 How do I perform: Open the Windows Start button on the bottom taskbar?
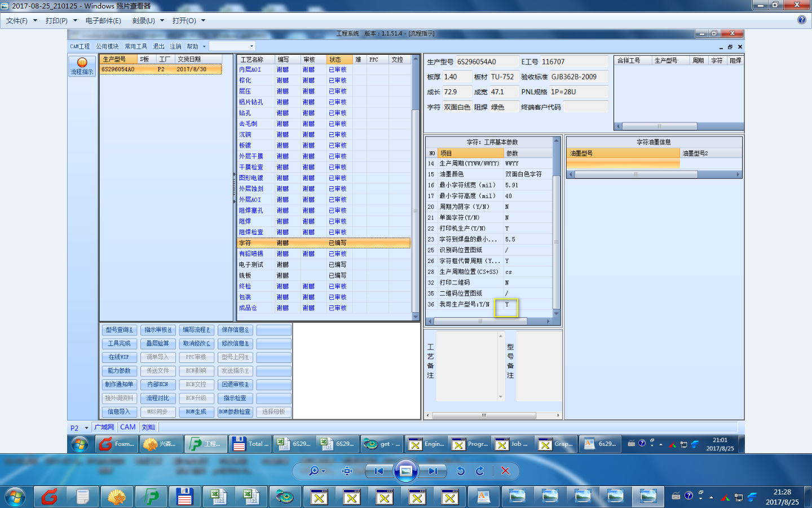(15, 497)
